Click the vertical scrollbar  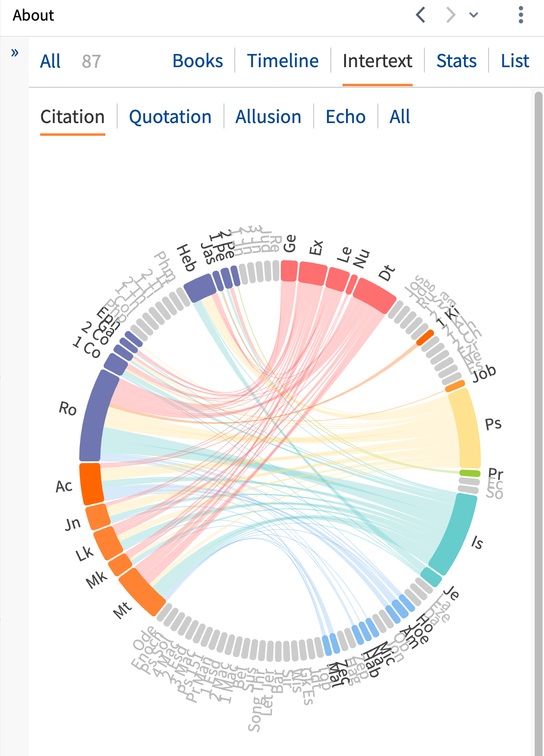tap(539, 422)
